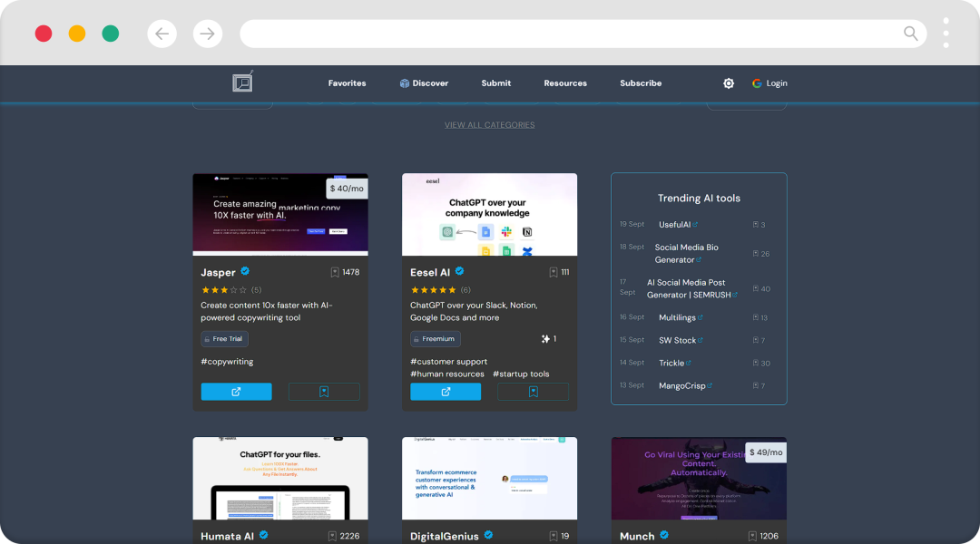This screenshot has width=980, height=544.
Task: Click bookmark count beside UsefulAI
Action: (759, 224)
